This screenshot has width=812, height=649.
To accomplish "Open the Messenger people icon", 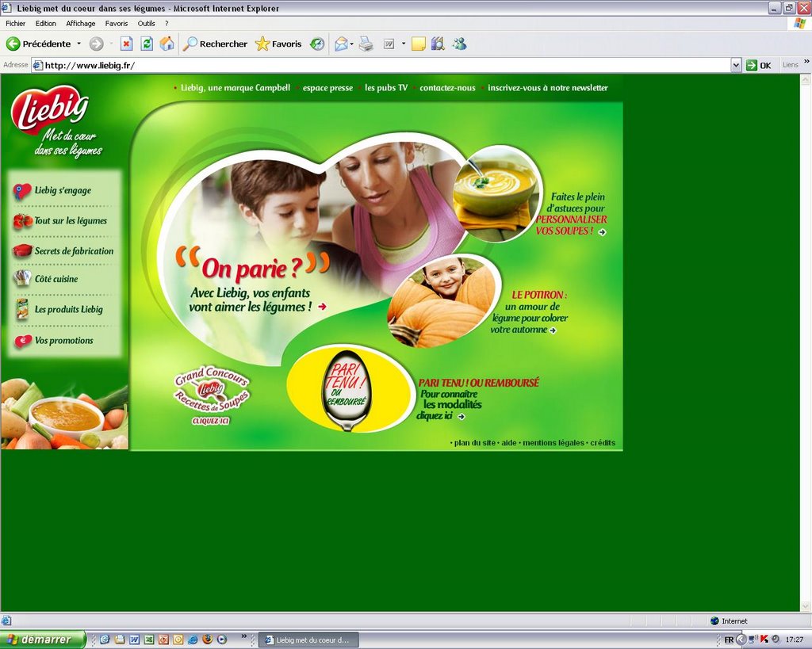I will (459, 44).
